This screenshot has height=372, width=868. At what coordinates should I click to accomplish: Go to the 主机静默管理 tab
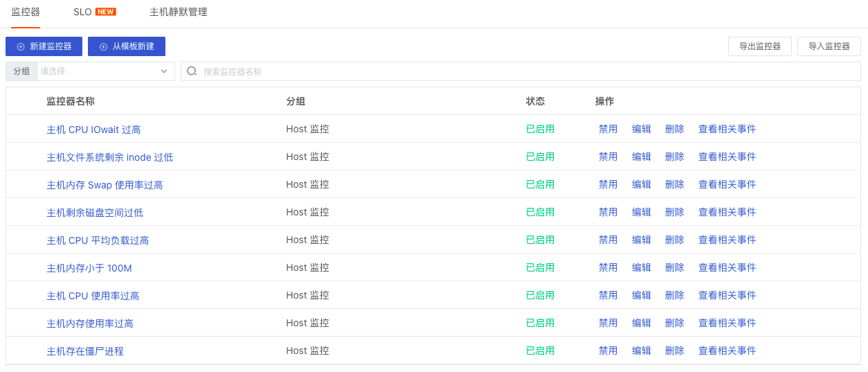click(178, 12)
